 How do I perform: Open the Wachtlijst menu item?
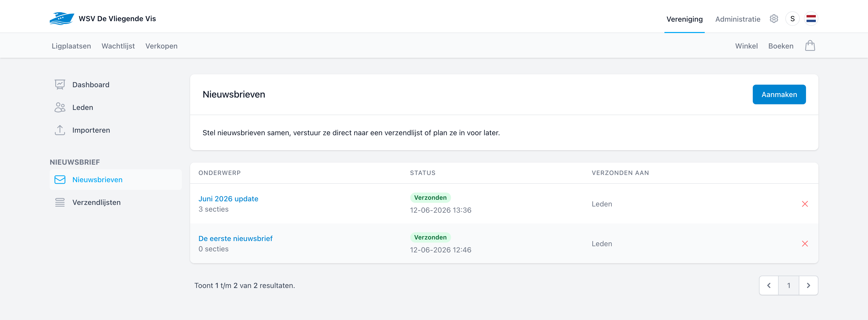point(118,46)
